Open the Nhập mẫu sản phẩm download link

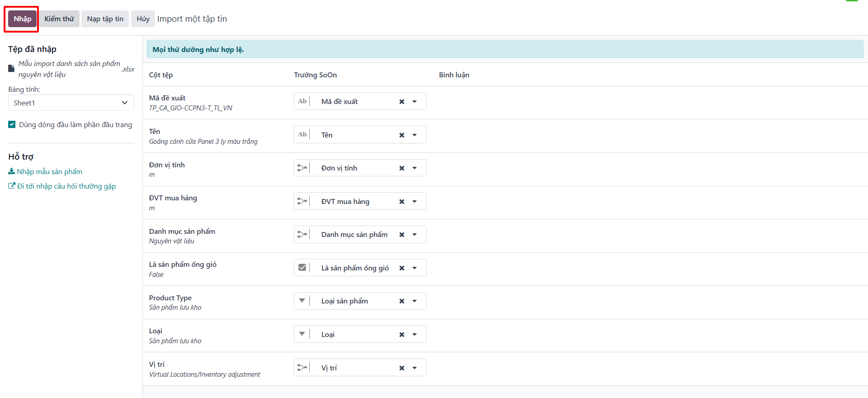click(x=45, y=172)
